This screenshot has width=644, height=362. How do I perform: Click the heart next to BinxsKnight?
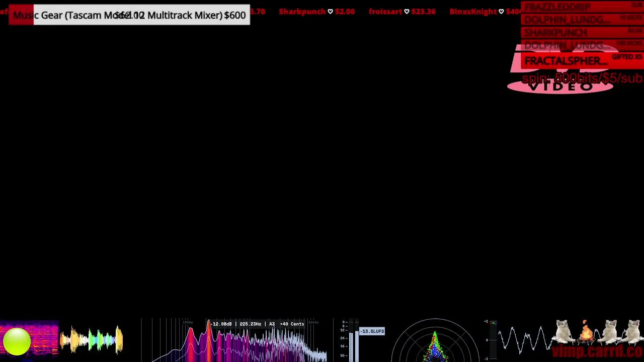pyautogui.click(x=501, y=12)
